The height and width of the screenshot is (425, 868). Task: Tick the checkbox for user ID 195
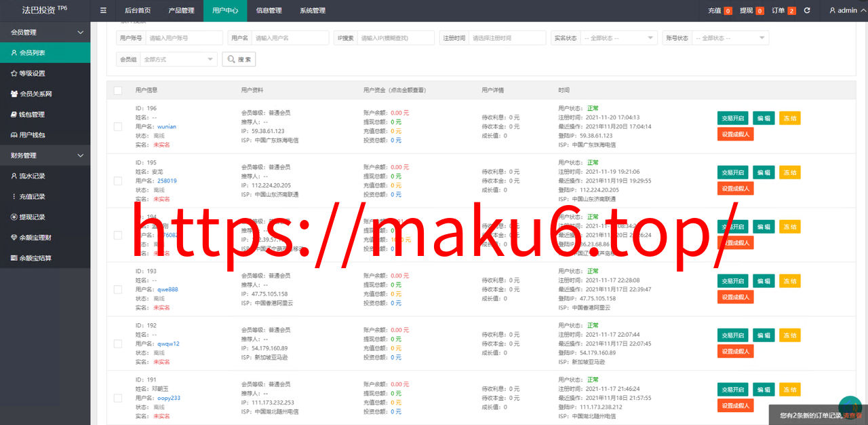coord(118,181)
